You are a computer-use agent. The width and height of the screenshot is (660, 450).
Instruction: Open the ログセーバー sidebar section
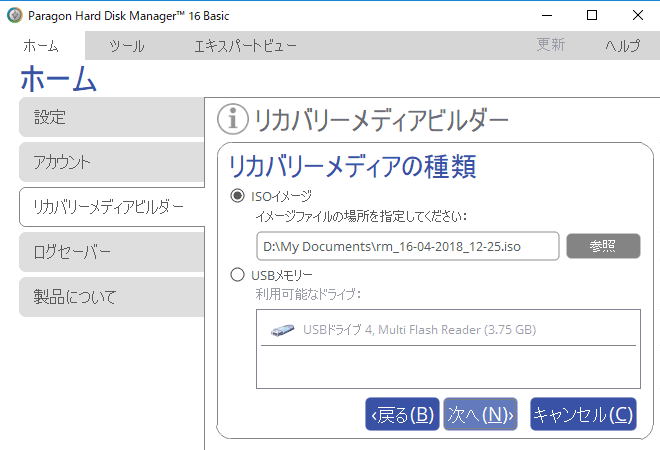click(110, 252)
